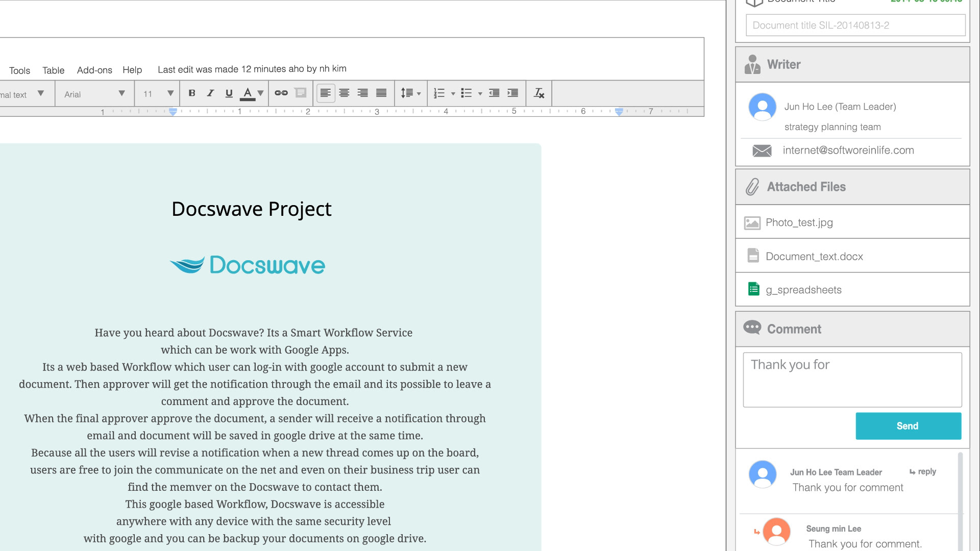Click the Docswave logo image
This screenshot has height=551, width=980.
click(248, 265)
